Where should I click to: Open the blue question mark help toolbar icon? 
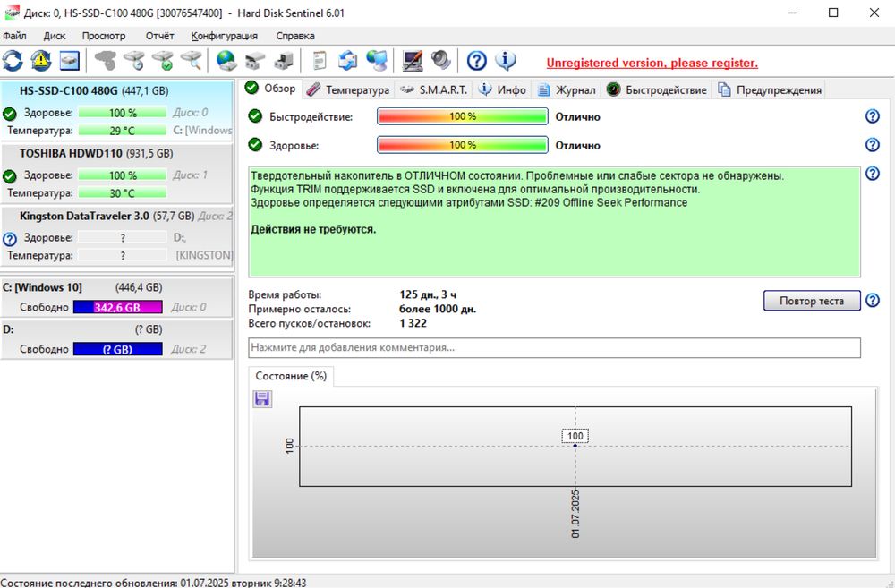point(477,61)
